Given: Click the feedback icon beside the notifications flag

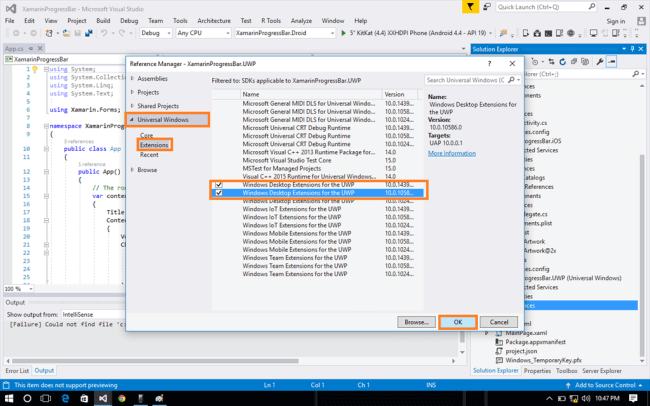Looking at the screenshot, I should tap(487, 7).
